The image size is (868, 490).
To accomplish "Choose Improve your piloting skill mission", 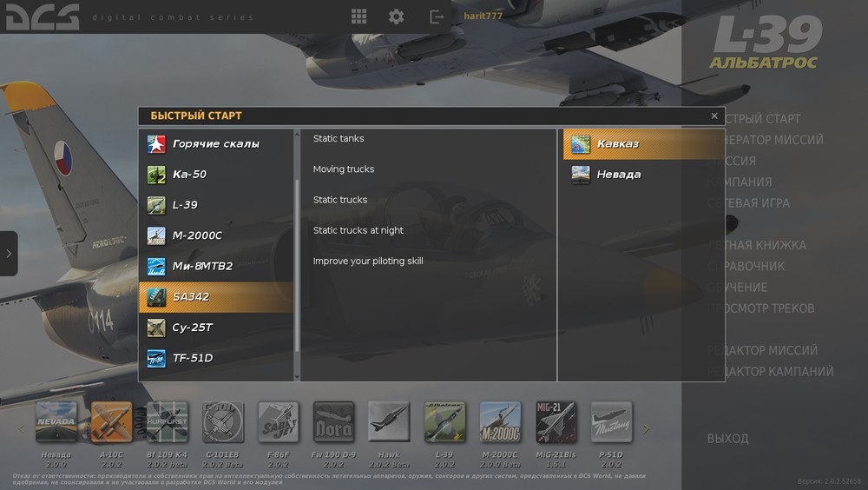I will click(x=368, y=262).
